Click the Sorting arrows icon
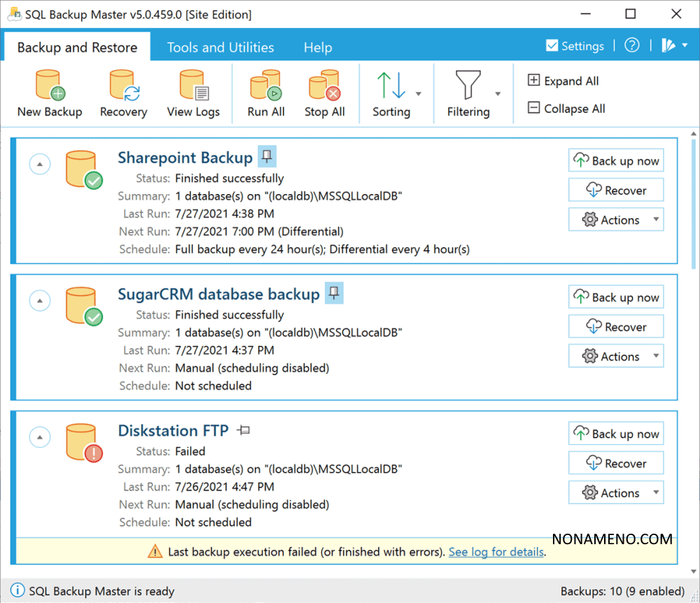Image resolution: width=700 pixels, height=603 pixels. (391, 86)
